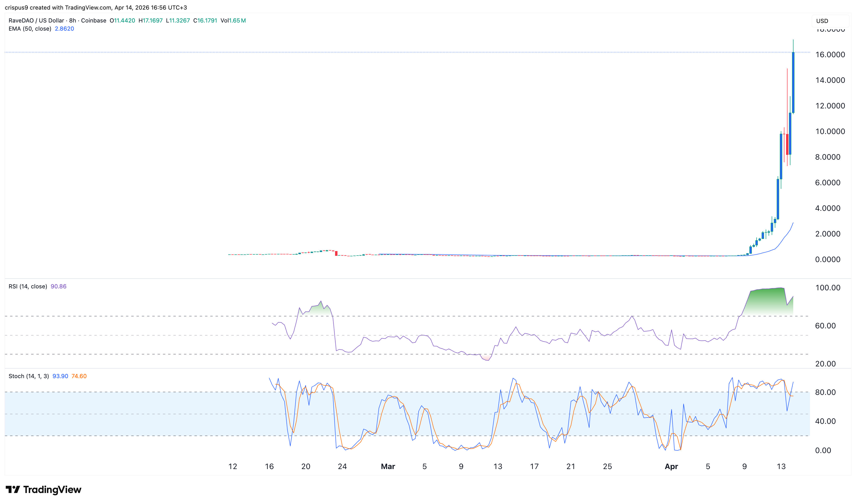Click the RaveDAO / US Dollar symbol title
This screenshot has height=504, width=856.
click(36, 20)
